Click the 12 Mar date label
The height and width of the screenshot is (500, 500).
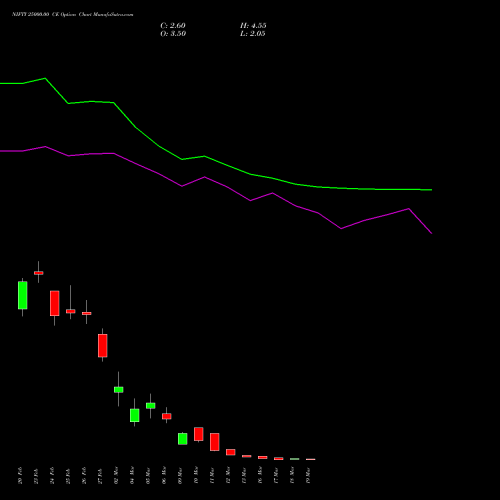coord(229,475)
